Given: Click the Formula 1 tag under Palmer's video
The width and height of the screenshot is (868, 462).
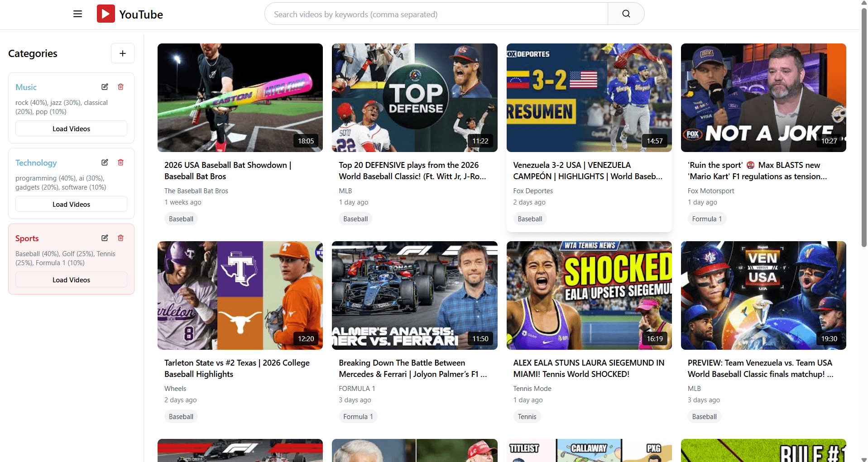Looking at the screenshot, I should point(358,416).
